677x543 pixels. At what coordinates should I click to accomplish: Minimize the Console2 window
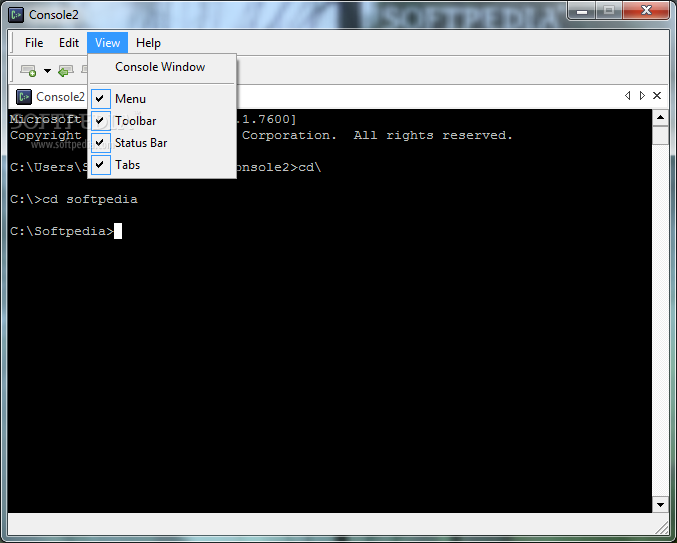point(582,11)
